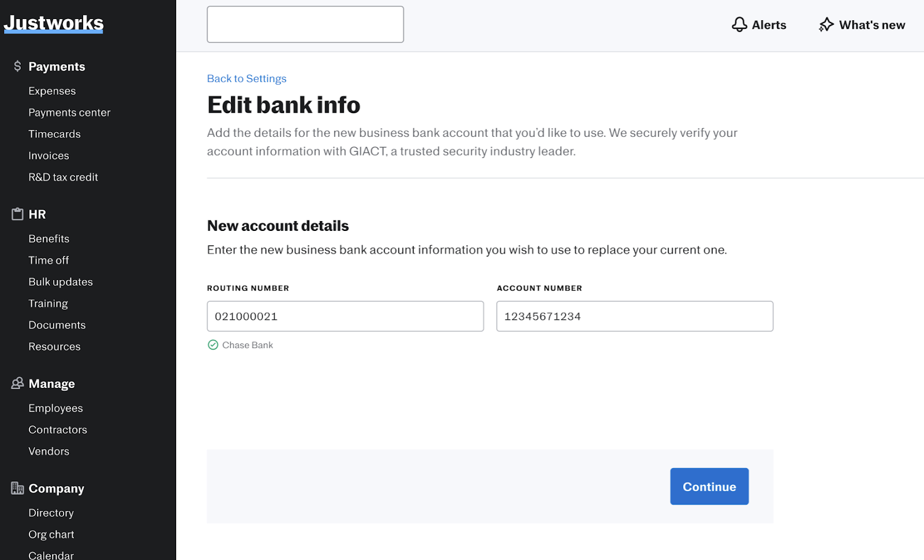Image resolution: width=924 pixels, height=560 pixels.
Task: Go to Payments center
Action: (69, 113)
